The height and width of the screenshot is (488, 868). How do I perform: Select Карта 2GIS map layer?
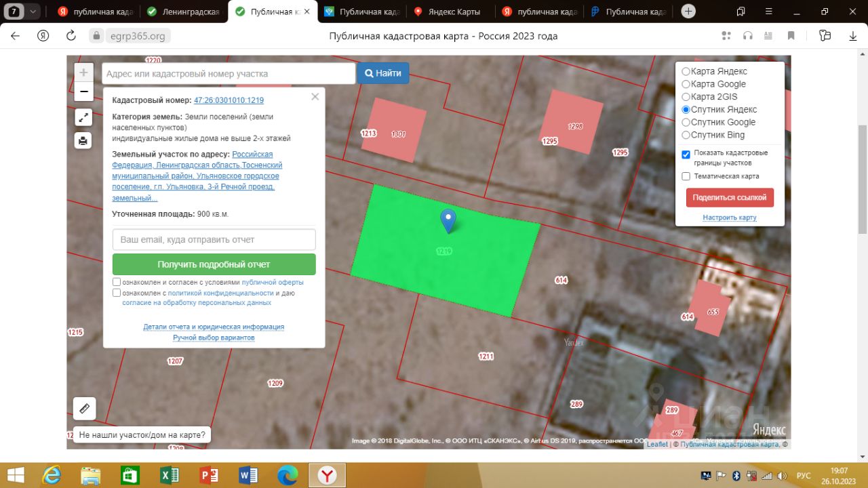point(686,97)
